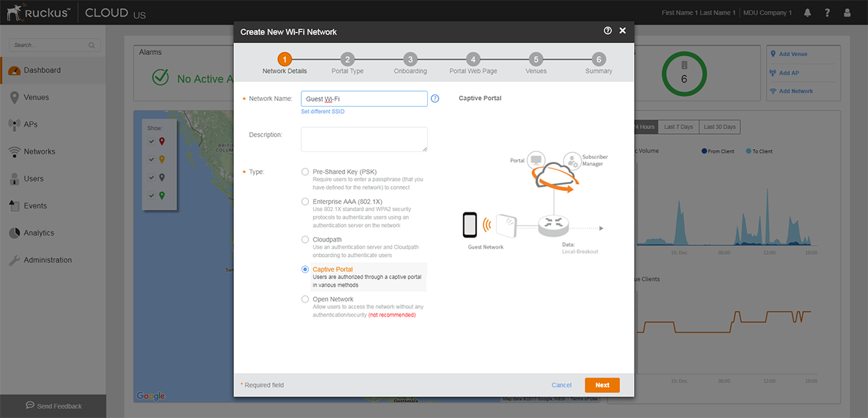This screenshot has height=418, width=868.
Task: Open the user account profile icon
Action: pos(846,12)
